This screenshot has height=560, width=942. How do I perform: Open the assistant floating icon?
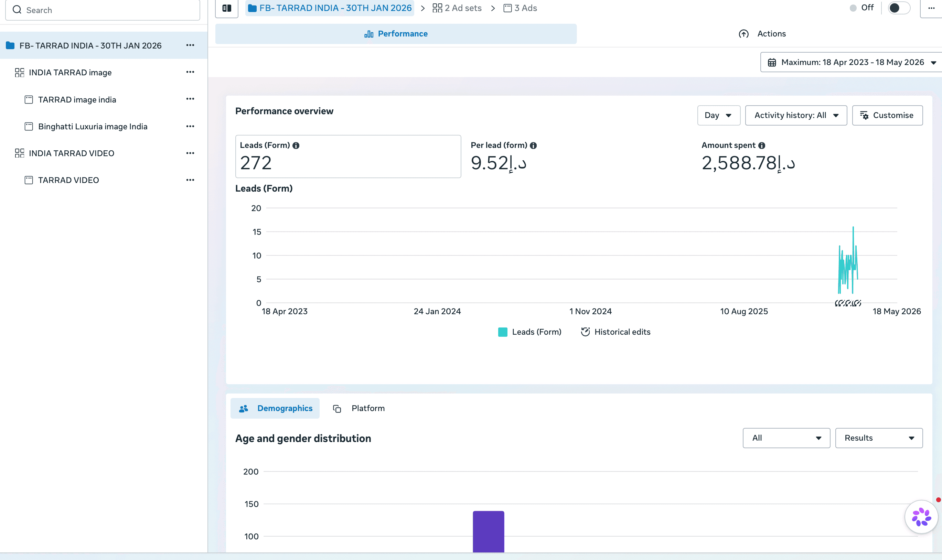[x=922, y=517]
